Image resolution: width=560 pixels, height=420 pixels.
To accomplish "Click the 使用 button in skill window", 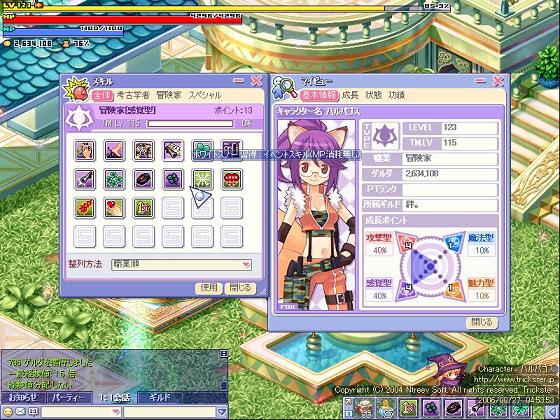I will coord(209,288).
